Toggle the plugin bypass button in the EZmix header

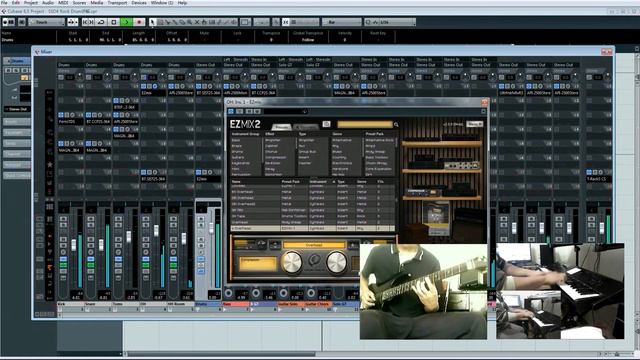[x=231, y=111]
